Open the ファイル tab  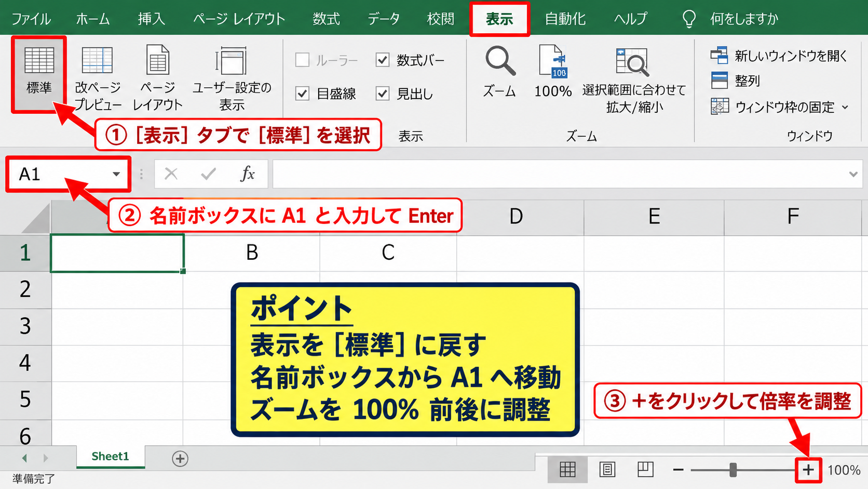click(x=31, y=19)
